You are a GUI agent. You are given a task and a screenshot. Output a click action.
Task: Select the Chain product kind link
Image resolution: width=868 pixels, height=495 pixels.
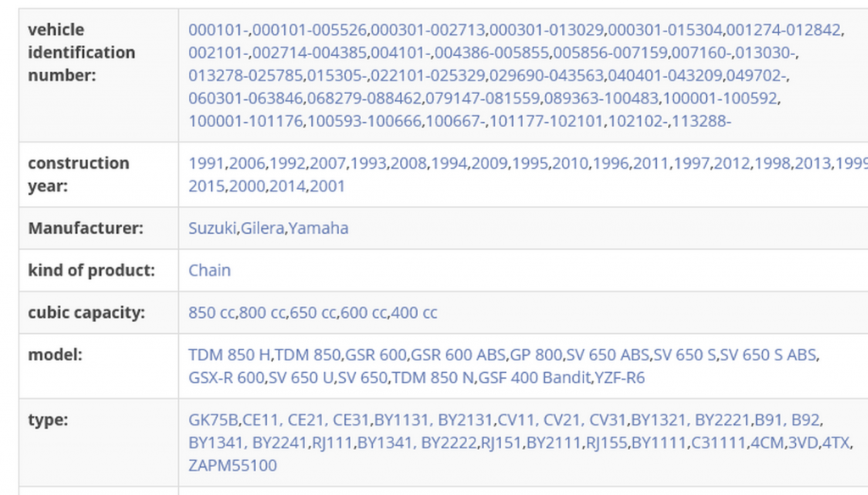click(209, 270)
